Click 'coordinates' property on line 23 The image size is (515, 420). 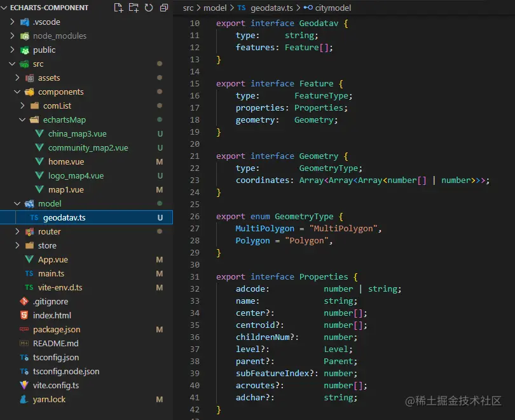coord(263,180)
